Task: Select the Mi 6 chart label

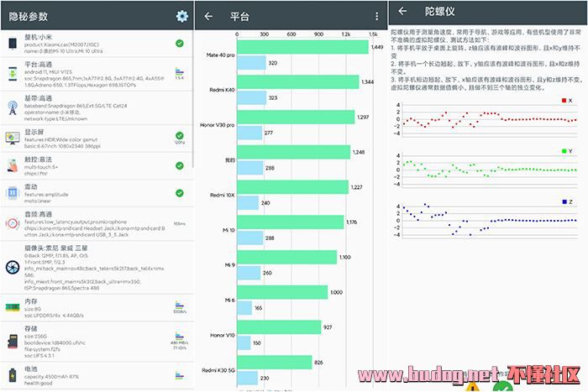Action: (230, 301)
